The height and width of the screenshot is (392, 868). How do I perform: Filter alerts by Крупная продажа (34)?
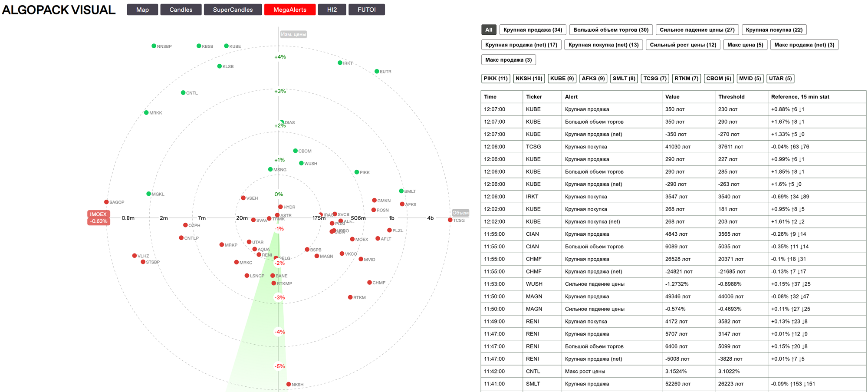click(x=533, y=30)
